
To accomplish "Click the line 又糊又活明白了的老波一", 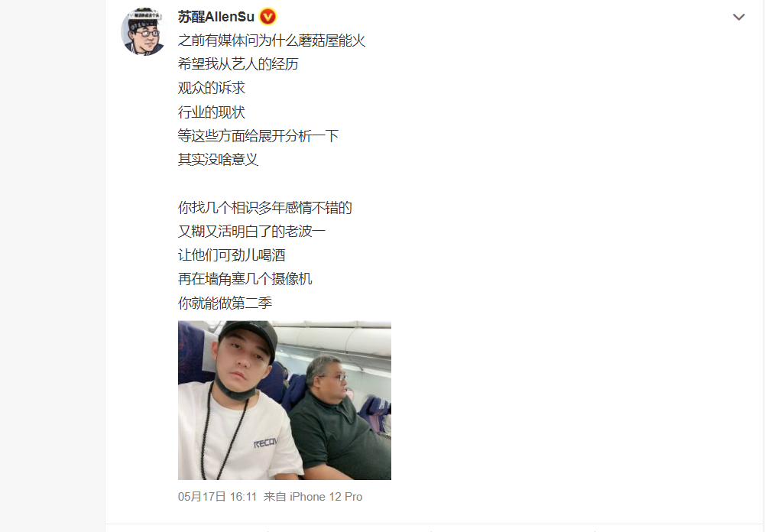I will click(251, 232).
